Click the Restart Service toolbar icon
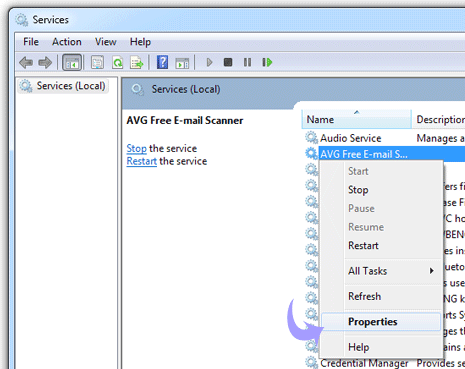This screenshot has width=465, height=369. [x=267, y=62]
